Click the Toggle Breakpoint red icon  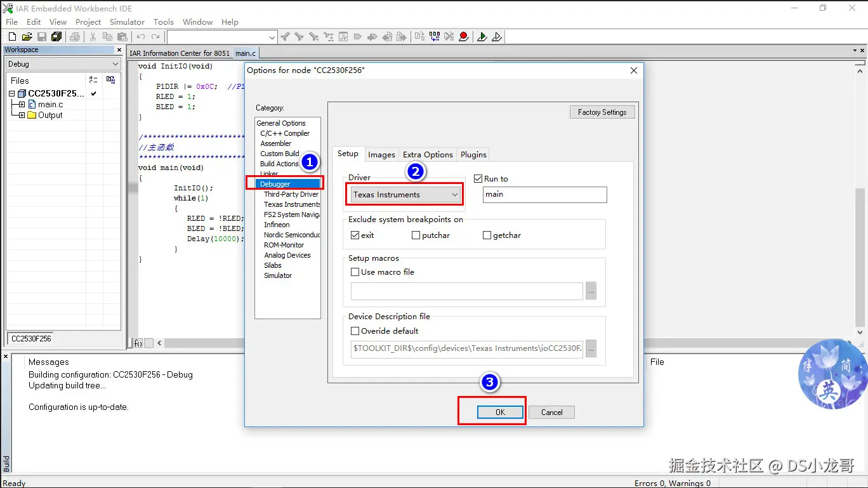[464, 37]
